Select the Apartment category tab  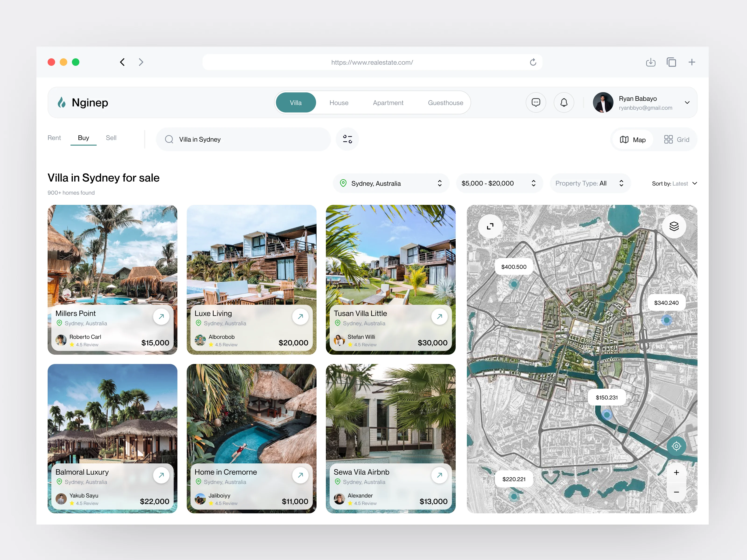click(388, 103)
